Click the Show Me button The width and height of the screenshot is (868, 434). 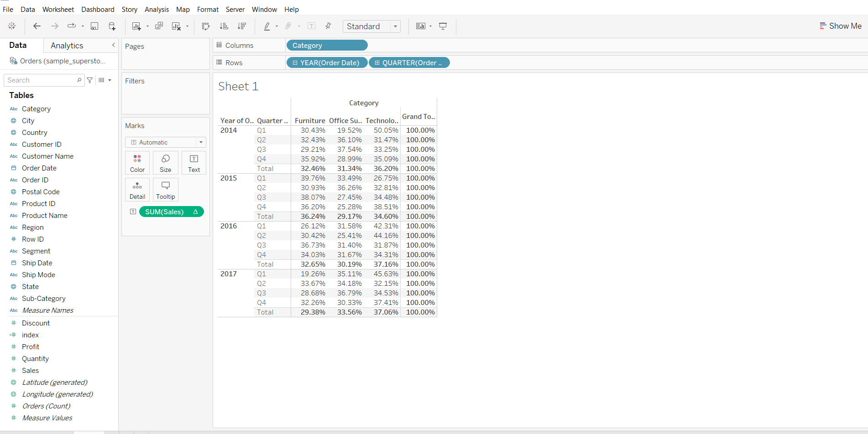pos(840,26)
